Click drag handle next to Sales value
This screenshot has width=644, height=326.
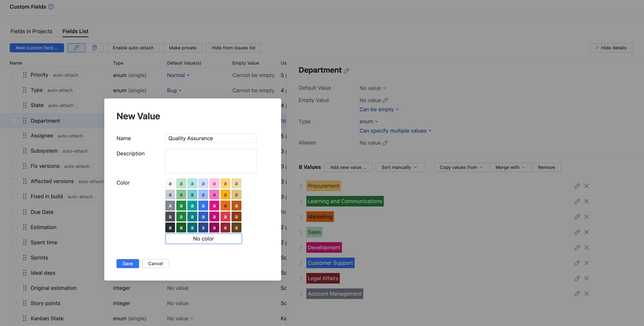tap(301, 232)
